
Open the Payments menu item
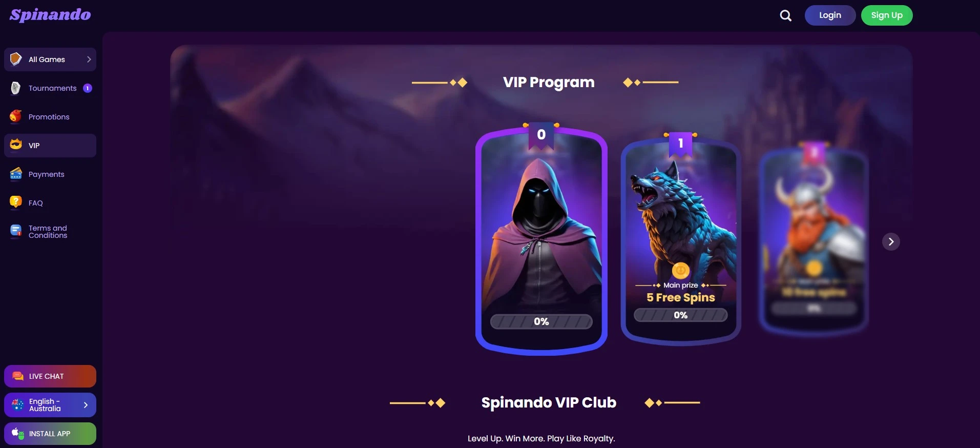coord(50,174)
